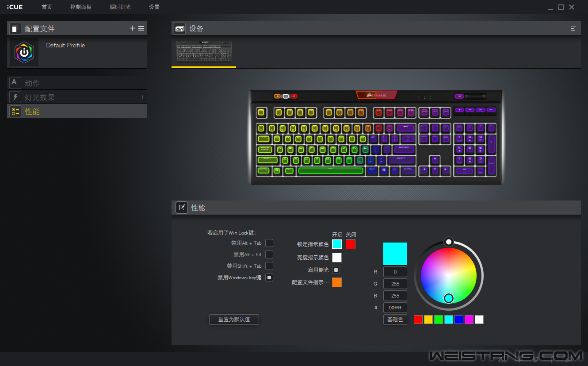Viewport: 588px width, 366px height.
Task: Expand the 基础色 color presets
Action: (x=395, y=320)
